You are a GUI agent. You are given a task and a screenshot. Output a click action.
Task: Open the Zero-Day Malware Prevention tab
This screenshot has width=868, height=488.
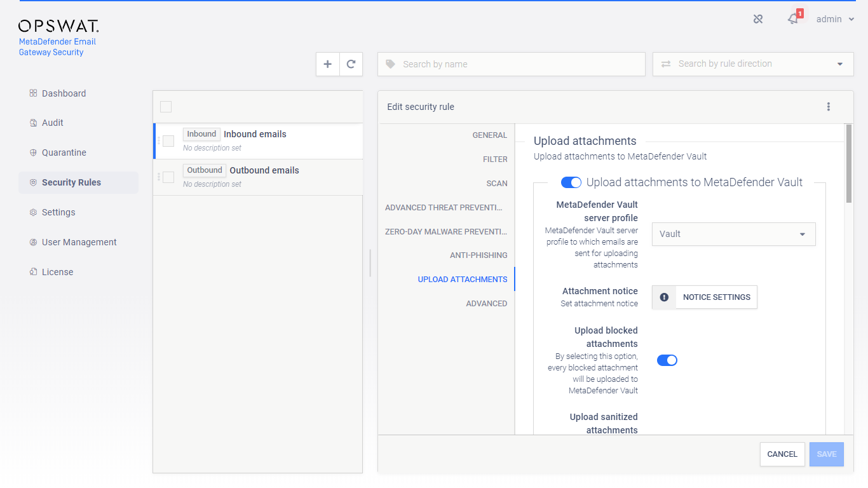446,231
